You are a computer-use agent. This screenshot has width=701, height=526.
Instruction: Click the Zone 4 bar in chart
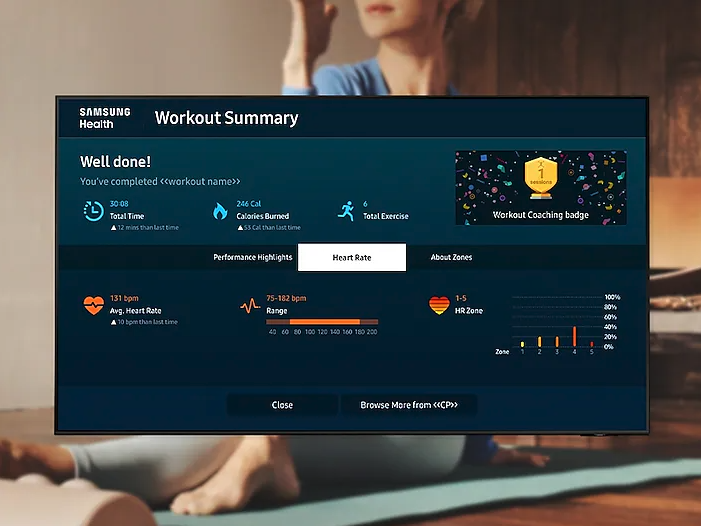click(574, 337)
